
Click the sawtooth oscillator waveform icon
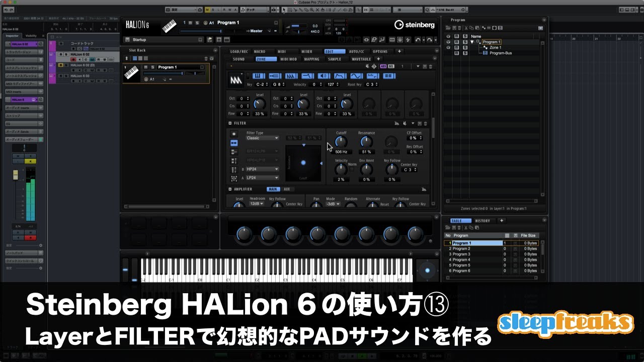coord(236,79)
